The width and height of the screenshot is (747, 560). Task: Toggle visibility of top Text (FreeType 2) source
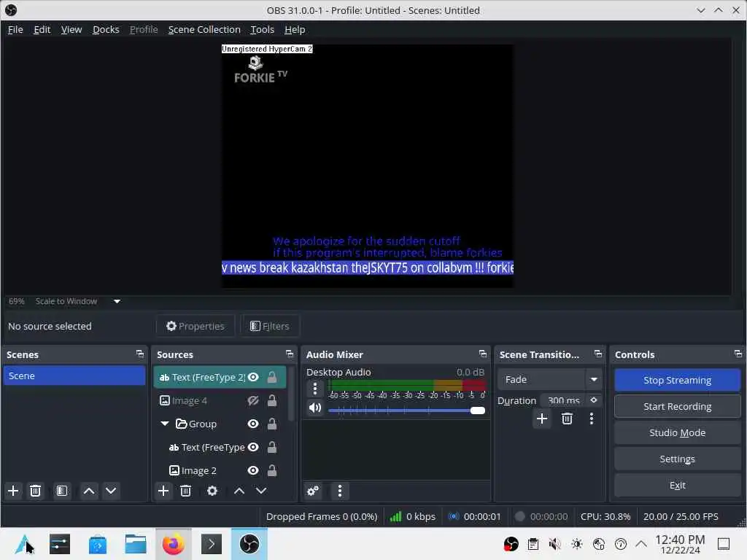[x=253, y=377]
